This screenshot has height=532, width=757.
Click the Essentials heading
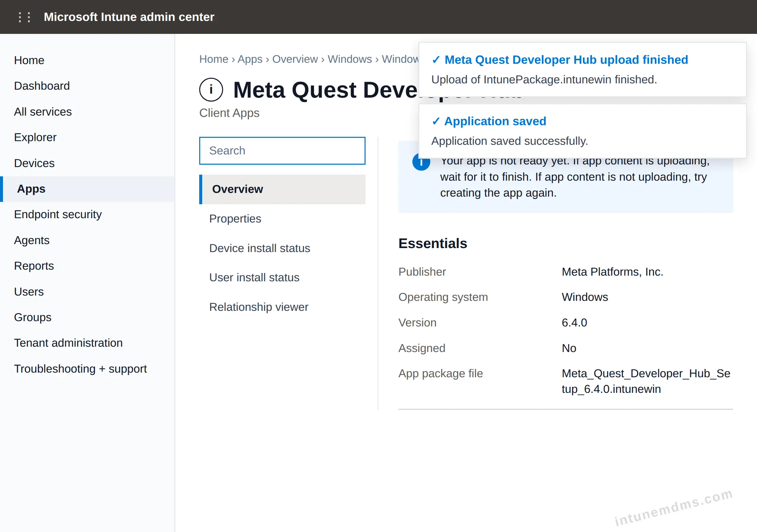[433, 243]
